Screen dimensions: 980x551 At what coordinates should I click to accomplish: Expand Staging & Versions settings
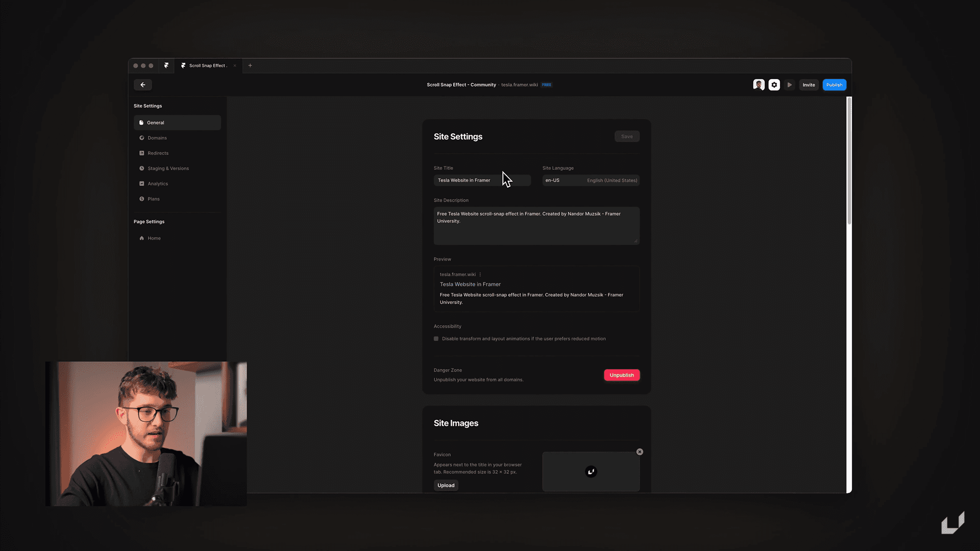pos(167,167)
